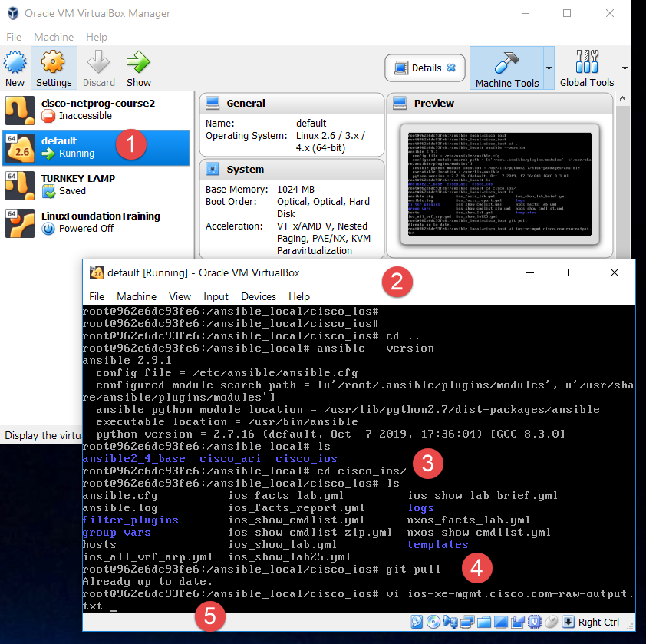Screen dimensions: 646x644
Task: Expand the Machine Tools dropdown arrow
Action: click(549, 68)
